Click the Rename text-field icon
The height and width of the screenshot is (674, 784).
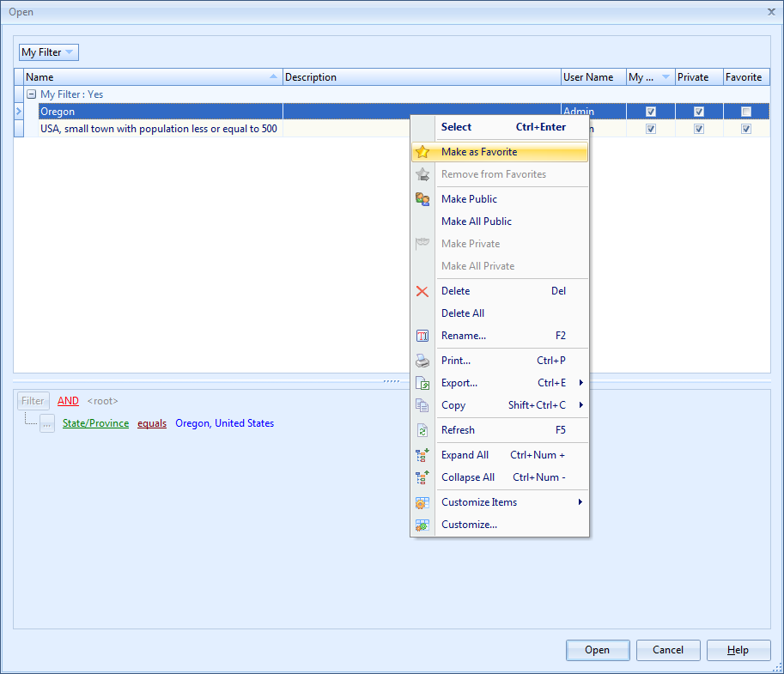(422, 336)
